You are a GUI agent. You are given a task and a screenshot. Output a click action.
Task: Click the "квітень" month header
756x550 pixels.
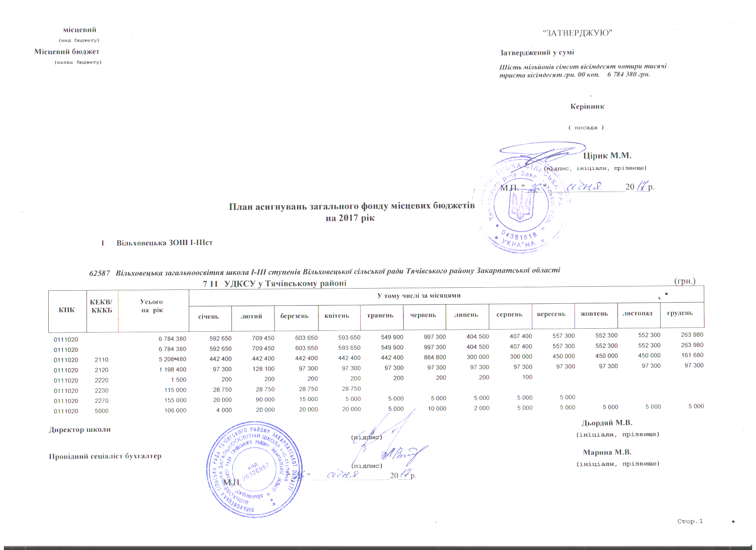[337, 316]
